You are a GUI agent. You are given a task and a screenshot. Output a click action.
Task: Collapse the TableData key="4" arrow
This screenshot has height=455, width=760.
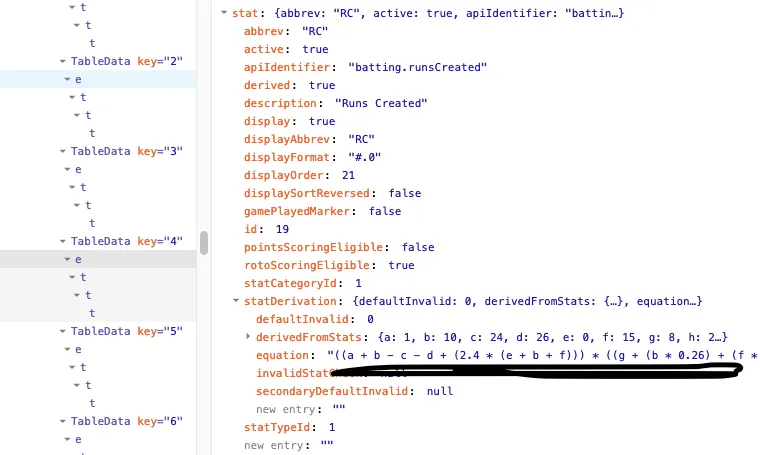[61, 241]
